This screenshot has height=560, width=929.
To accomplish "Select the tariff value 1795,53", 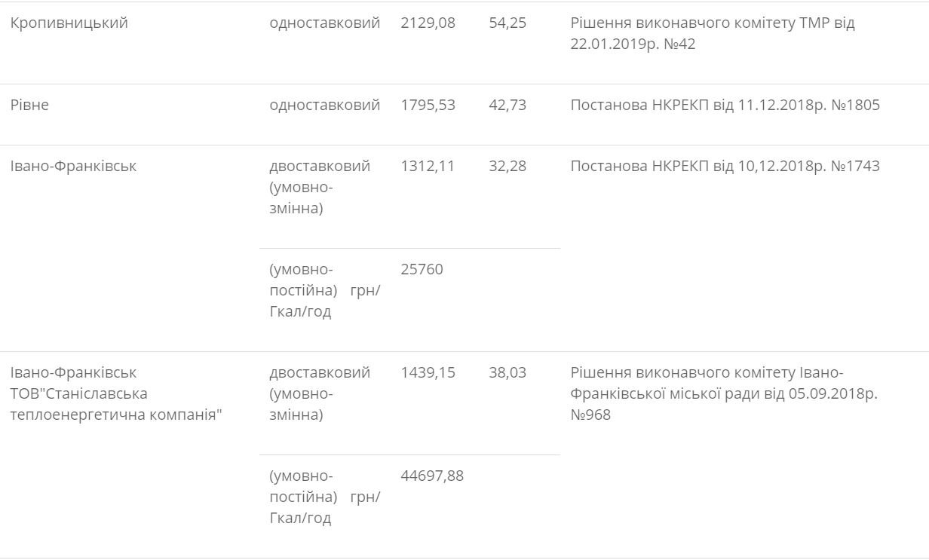I will pyautogui.click(x=428, y=105).
